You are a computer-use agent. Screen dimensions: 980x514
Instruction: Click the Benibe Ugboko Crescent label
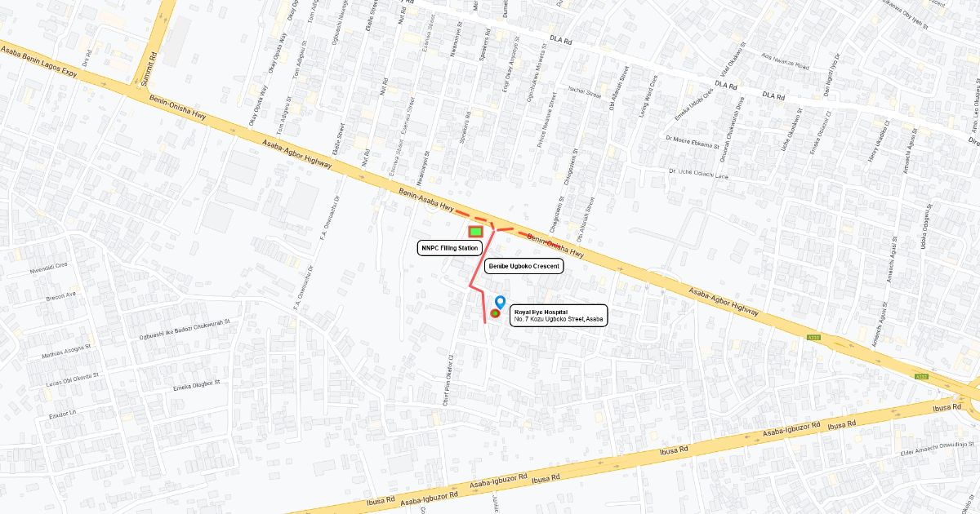coord(523,266)
